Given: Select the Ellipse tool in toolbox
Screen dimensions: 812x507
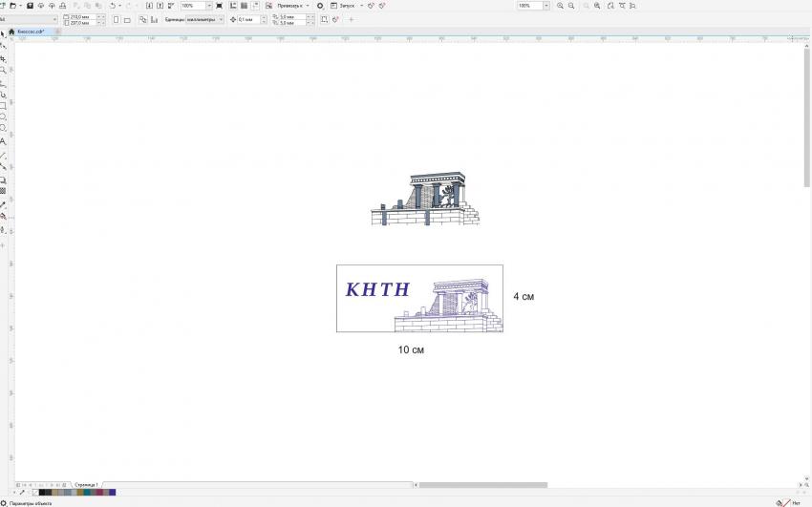Looking at the screenshot, I should pos(4,117).
